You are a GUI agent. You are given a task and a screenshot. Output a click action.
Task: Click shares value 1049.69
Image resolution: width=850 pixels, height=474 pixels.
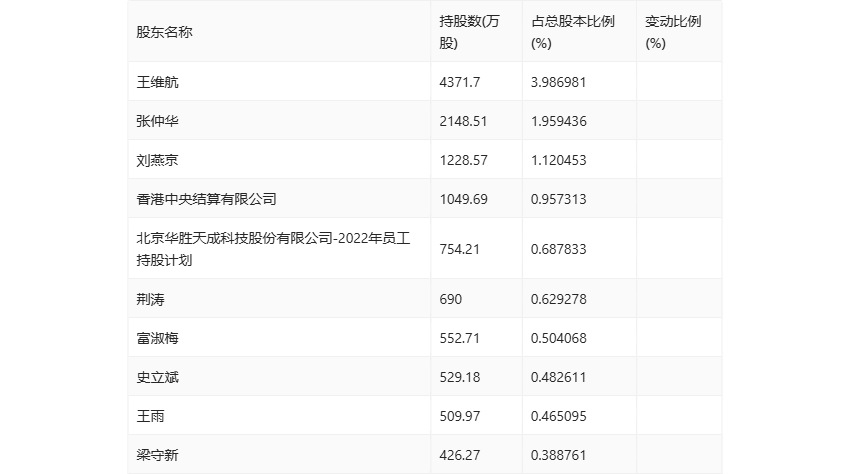[x=463, y=199]
